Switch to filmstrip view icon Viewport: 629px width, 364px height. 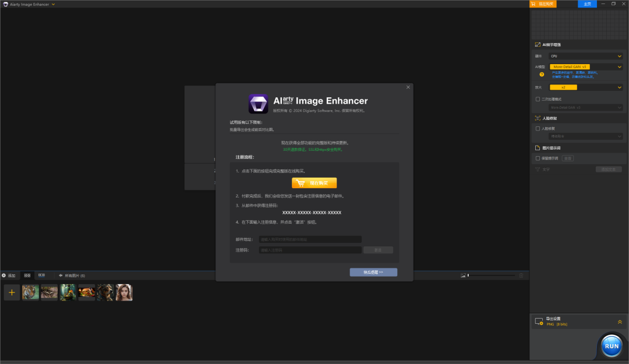pos(41,275)
